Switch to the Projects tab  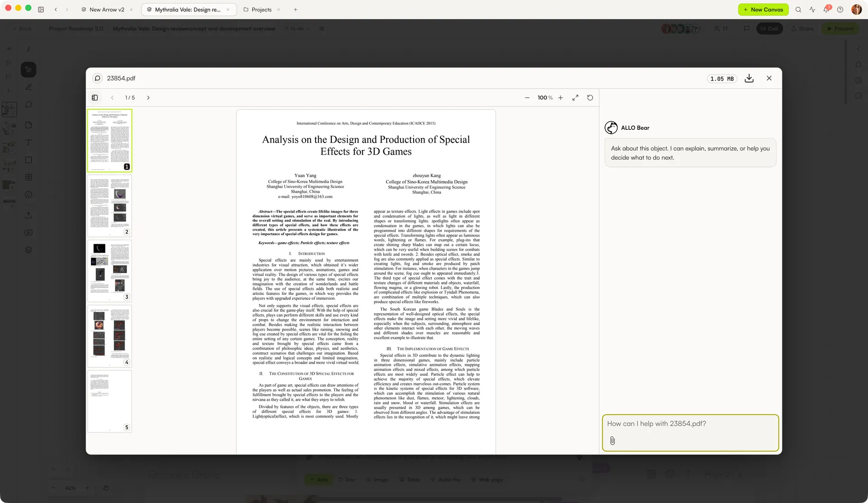[261, 9]
